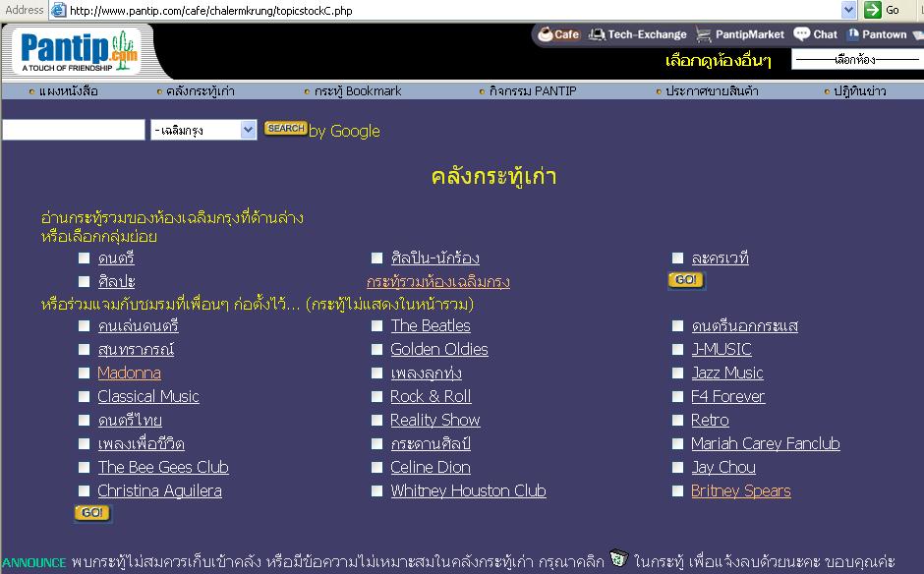Open the เฉลิมกรุง search room dropdown
The image size is (924, 574).
203,130
